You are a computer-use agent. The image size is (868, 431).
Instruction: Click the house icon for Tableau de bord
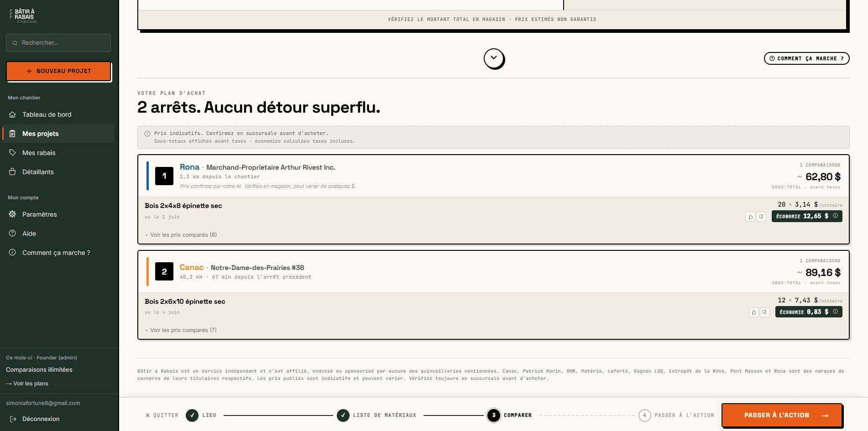point(12,114)
